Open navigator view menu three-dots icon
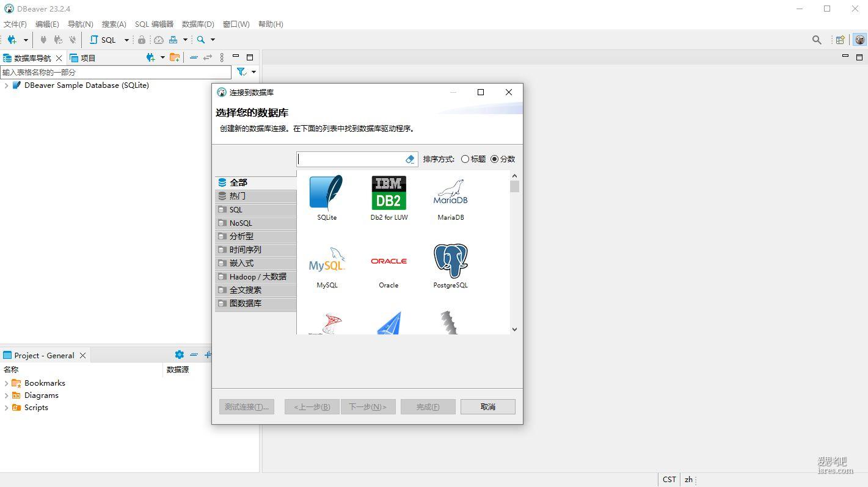The width and height of the screenshot is (868, 487). click(x=222, y=57)
